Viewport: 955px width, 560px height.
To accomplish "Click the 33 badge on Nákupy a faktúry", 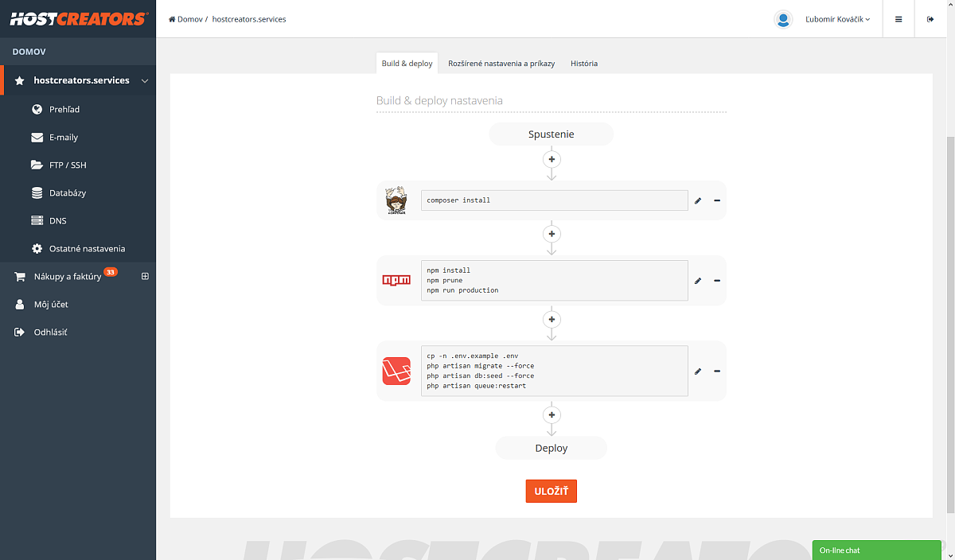I will click(111, 272).
